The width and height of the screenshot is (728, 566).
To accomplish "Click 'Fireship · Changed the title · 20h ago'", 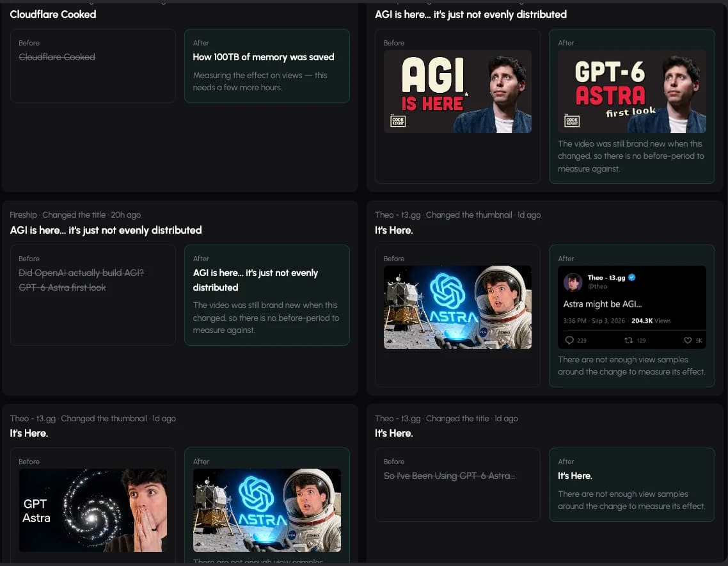I will click(75, 214).
